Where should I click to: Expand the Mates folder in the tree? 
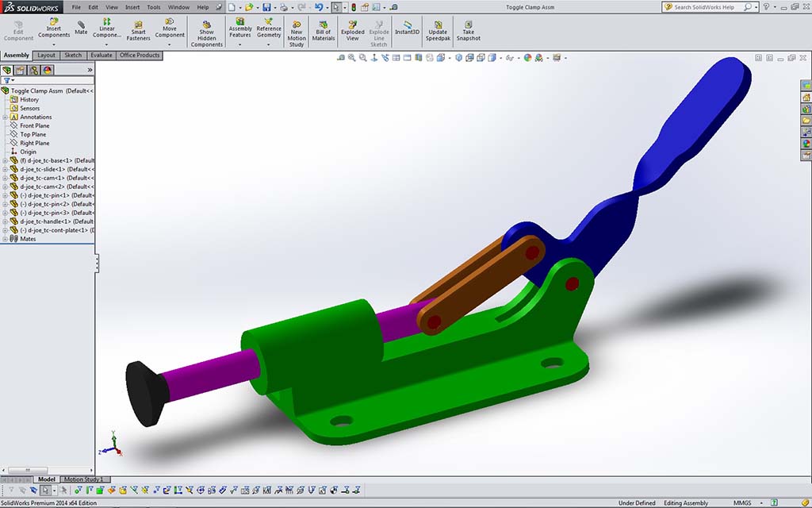click(5, 239)
